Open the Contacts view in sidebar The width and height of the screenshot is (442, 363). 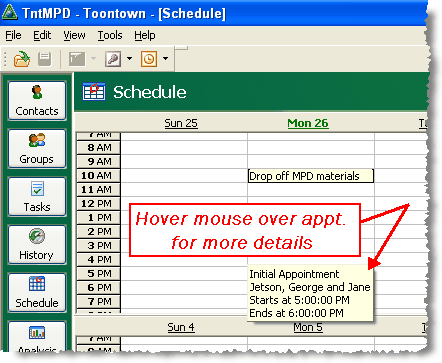click(37, 101)
